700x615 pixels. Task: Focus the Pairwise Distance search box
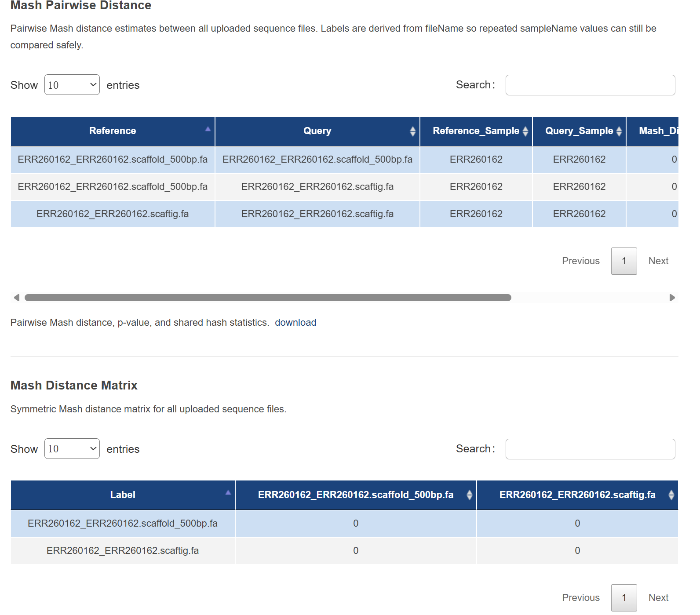pos(590,85)
